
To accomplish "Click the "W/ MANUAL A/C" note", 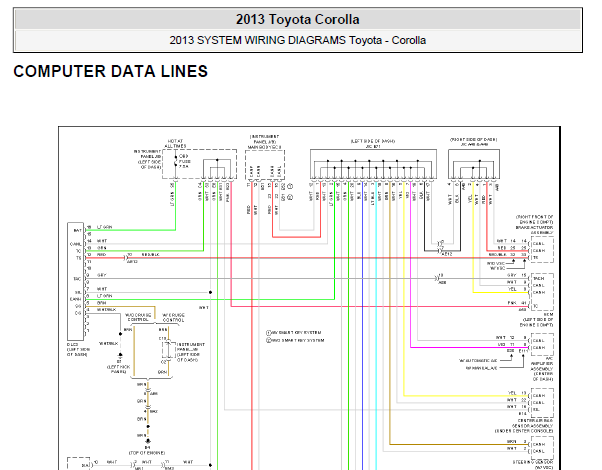I will point(481,368).
